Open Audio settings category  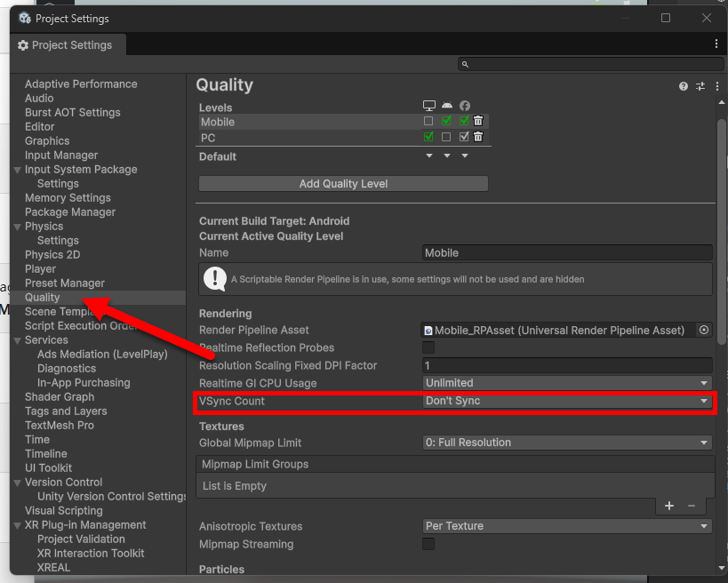39,99
